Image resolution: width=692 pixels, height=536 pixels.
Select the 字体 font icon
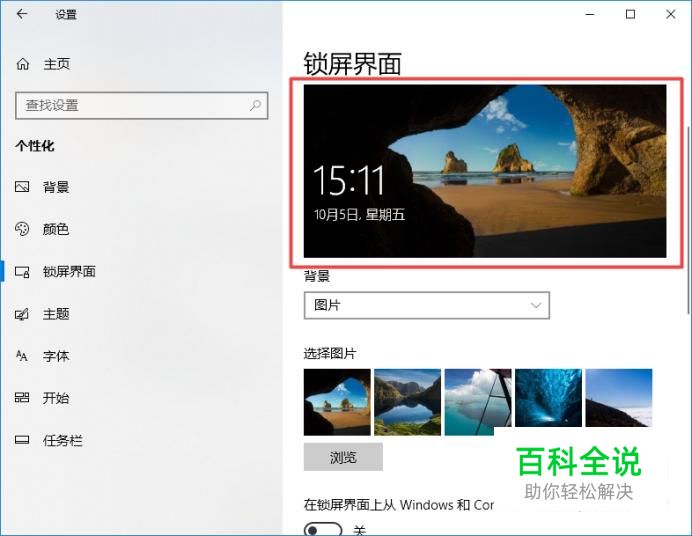click(22, 356)
